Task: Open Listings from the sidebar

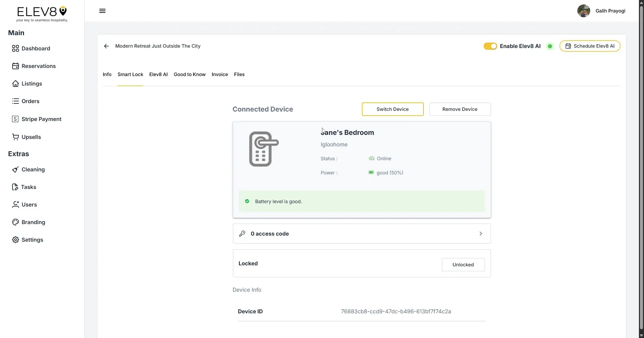Action: pos(32,83)
